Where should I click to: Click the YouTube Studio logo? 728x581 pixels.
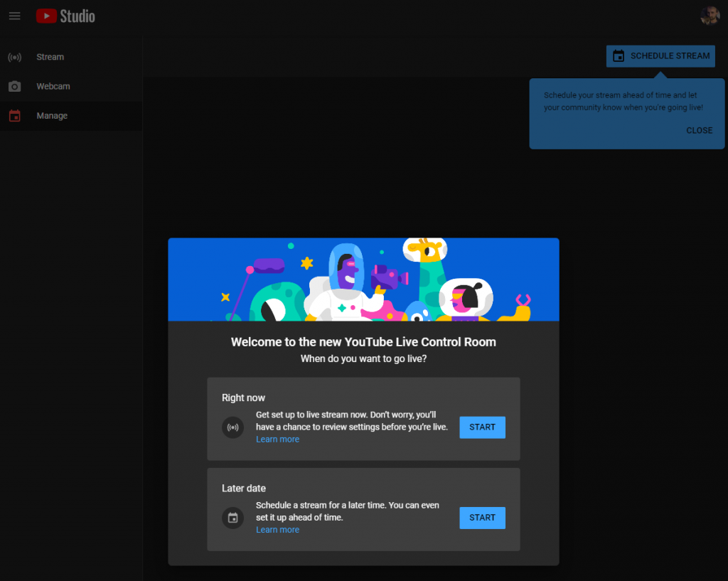point(65,16)
